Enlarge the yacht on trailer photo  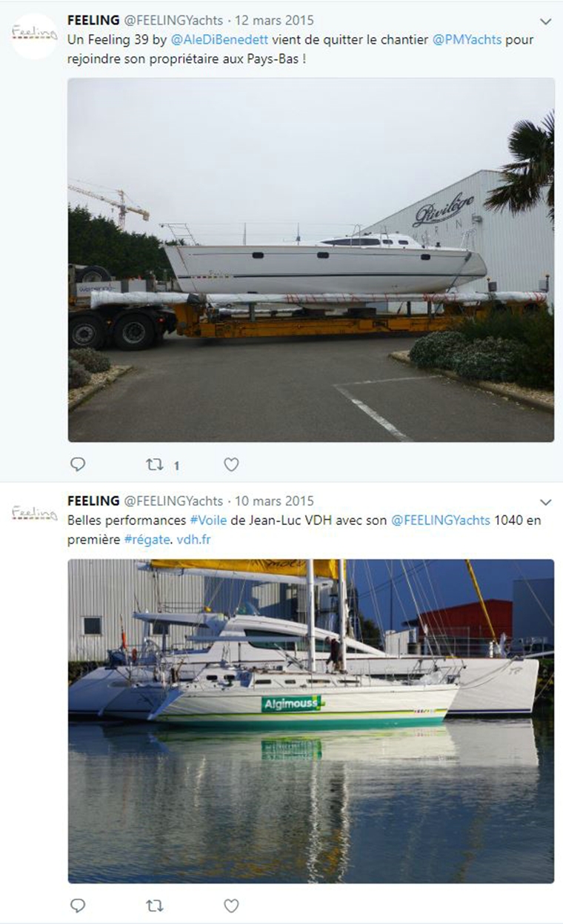tap(311, 260)
